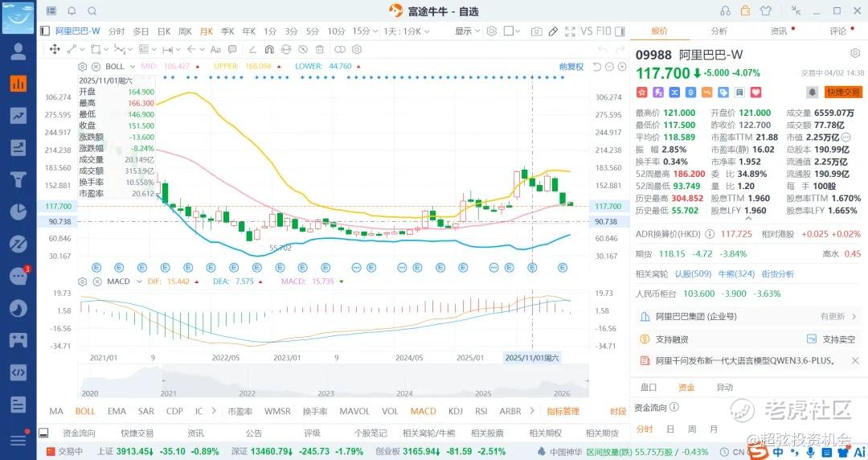Select the move crosshair drawing tool
The width and height of the screenshot is (868, 460).
pyautogui.click(x=55, y=49)
